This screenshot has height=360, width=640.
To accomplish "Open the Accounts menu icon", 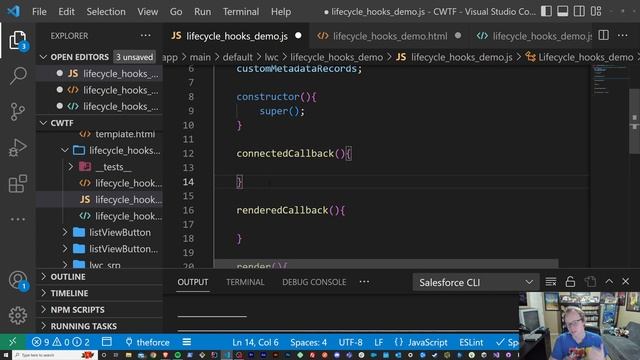I will [18, 281].
